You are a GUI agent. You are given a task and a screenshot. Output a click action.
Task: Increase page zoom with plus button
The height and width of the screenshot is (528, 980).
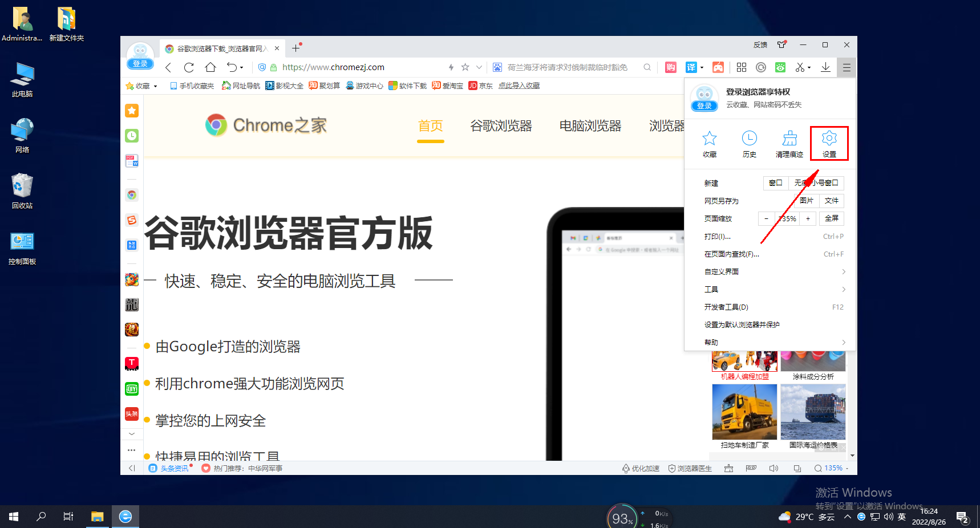click(808, 218)
